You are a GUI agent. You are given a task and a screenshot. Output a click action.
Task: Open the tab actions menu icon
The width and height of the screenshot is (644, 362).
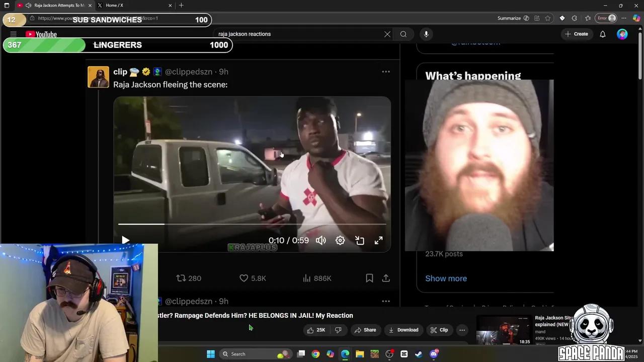coord(7,6)
